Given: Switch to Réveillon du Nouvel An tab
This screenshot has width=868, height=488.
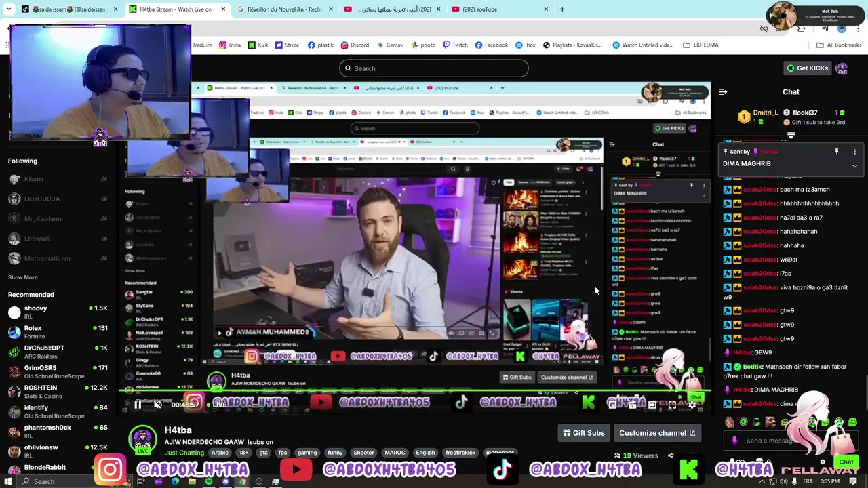Looking at the screenshot, I should (283, 9).
